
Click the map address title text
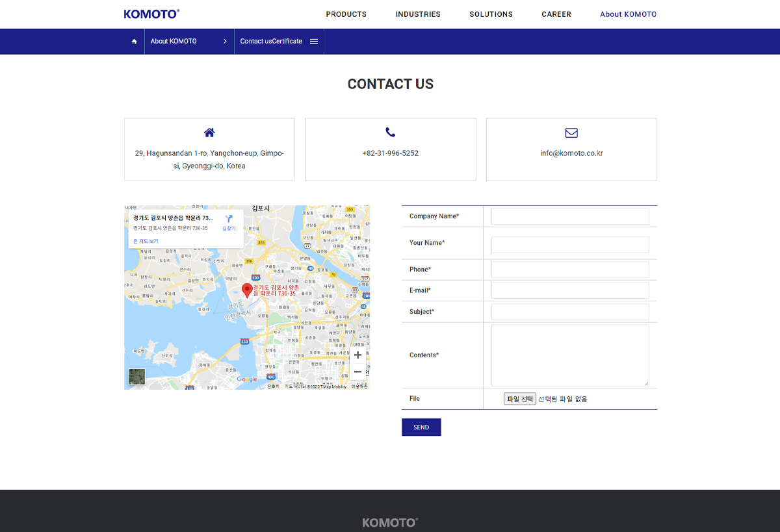173,218
